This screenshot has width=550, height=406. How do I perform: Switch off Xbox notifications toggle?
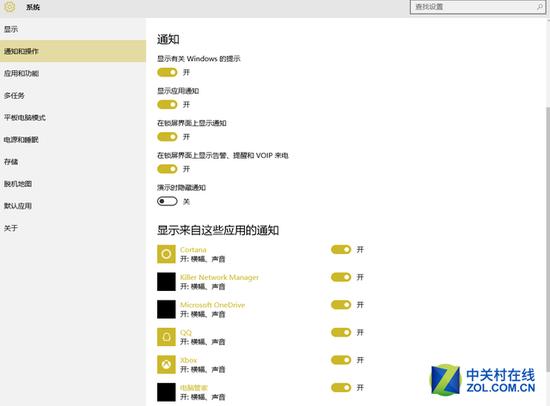[341, 360]
